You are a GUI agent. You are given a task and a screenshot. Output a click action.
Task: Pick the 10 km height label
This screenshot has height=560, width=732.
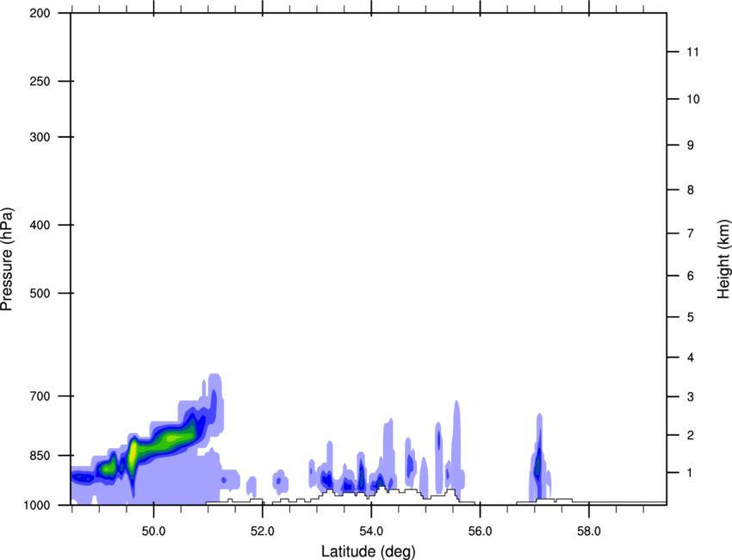pos(693,99)
